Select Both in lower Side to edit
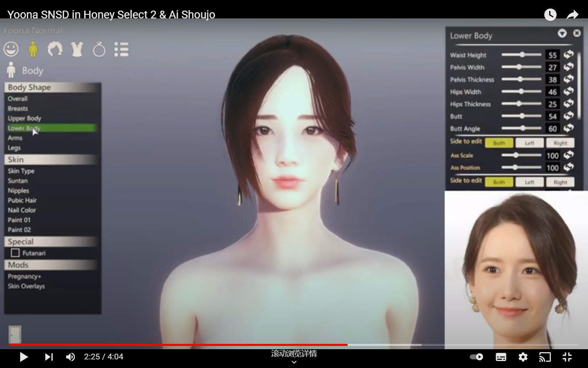Viewport: 588px width, 368px height. pyautogui.click(x=499, y=182)
